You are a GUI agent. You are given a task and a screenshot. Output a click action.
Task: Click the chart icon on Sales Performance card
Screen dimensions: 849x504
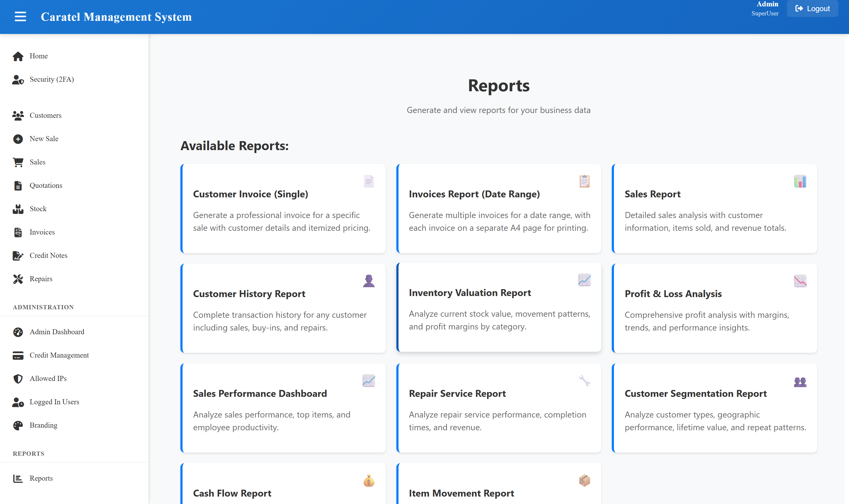pos(369,381)
